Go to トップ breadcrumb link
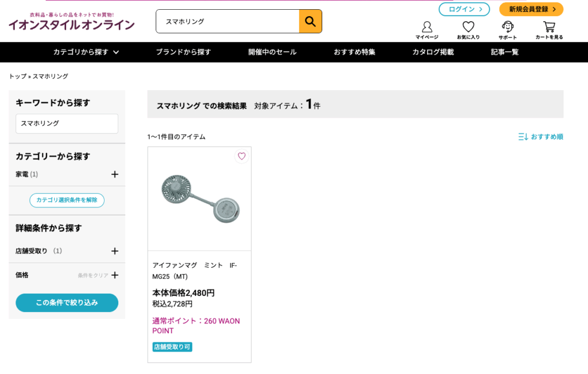Screen dimensions: 588x374 pyautogui.click(x=18, y=76)
